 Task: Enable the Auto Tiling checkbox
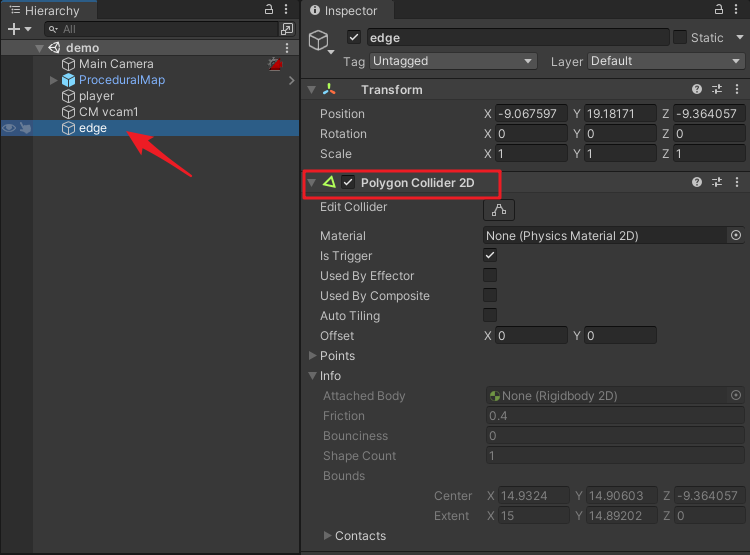point(490,315)
